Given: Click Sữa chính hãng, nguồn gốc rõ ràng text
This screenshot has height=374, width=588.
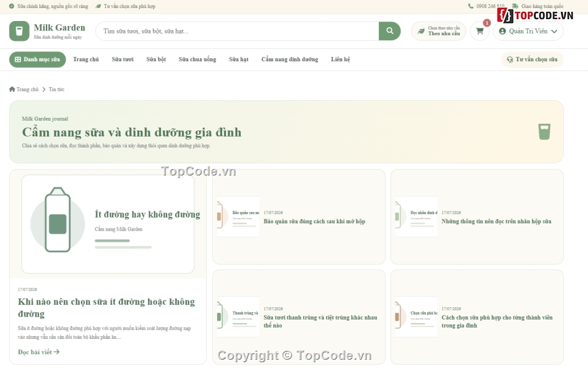Looking at the screenshot, I should coord(53,6).
